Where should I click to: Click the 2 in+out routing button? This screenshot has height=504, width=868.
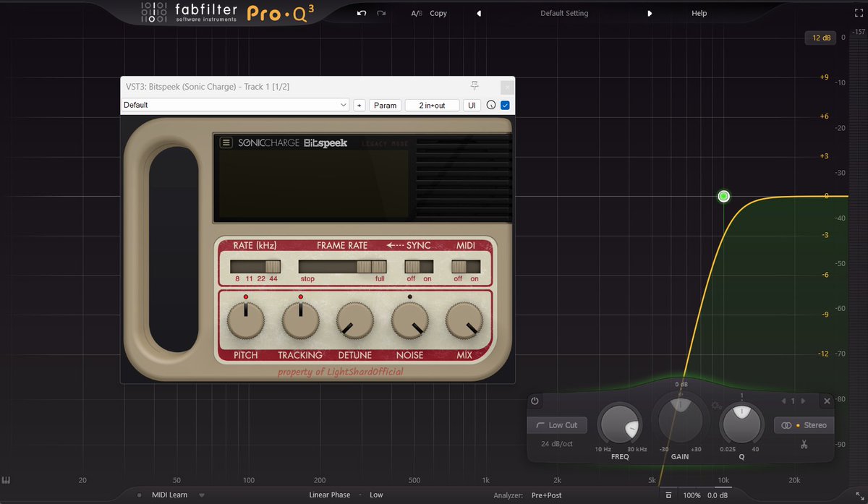(433, 105)
